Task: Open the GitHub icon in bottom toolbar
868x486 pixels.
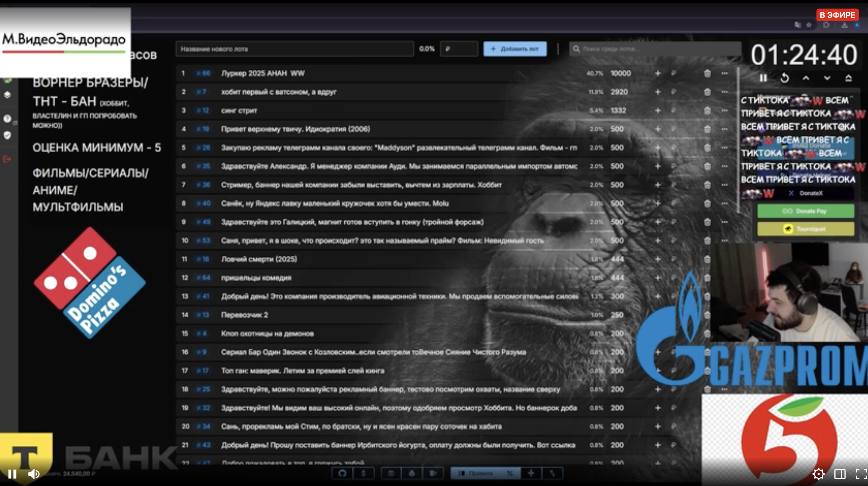Action: pos(342,473)
